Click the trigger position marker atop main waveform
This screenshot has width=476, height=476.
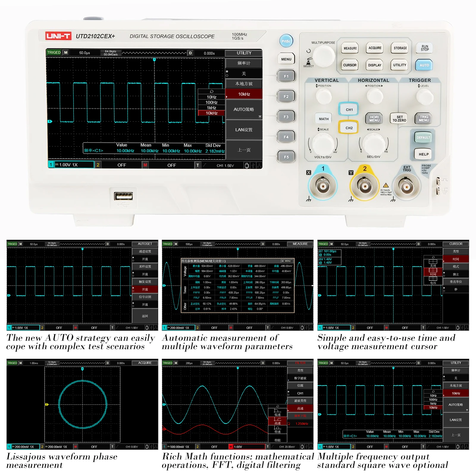(154, 60)
